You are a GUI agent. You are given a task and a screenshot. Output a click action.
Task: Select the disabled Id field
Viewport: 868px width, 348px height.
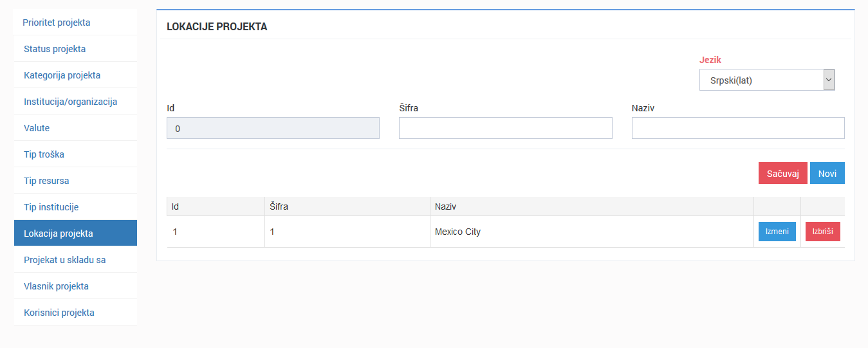tap(273, 128)
